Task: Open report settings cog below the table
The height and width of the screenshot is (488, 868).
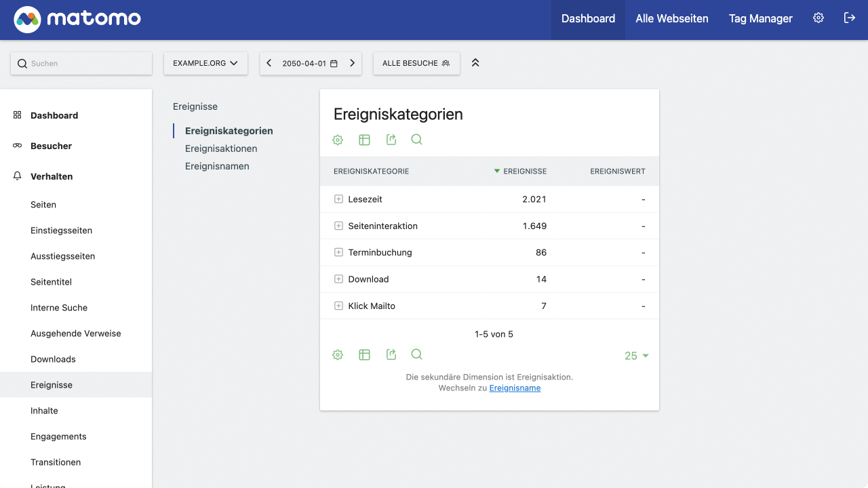Action: (x=338, y=354)
